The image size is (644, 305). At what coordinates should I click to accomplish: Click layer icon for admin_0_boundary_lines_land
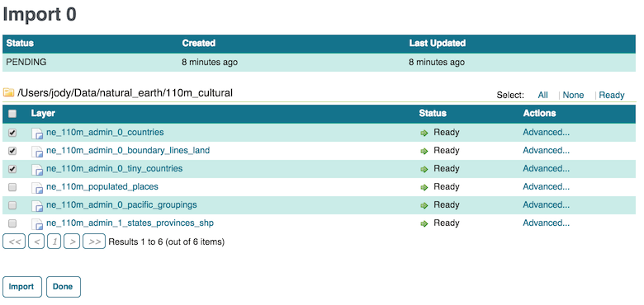37,151
